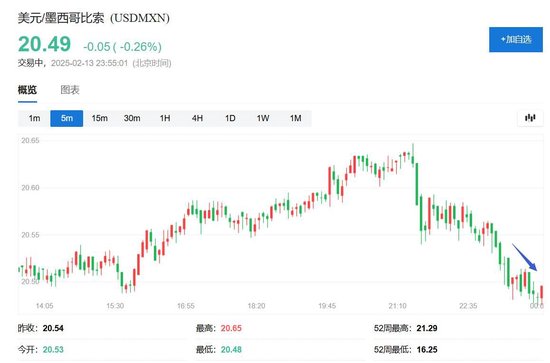Switch chart to 30m interval

pos(132,118)
